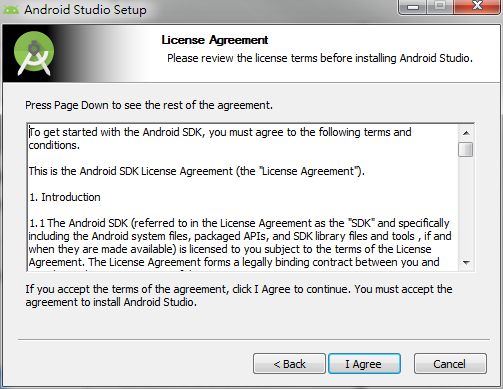Screen dimensions: 503x389
Task: Click the Android robot title bar icon
Action: pyautogui.click(x=11, y=10)
